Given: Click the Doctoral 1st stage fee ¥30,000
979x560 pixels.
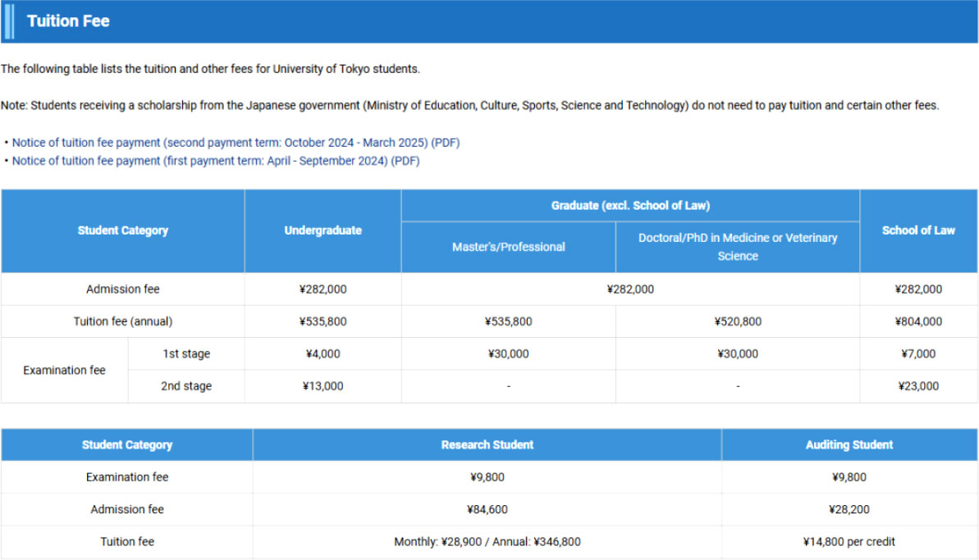Looking at the screenshot, I should [738, 354].
